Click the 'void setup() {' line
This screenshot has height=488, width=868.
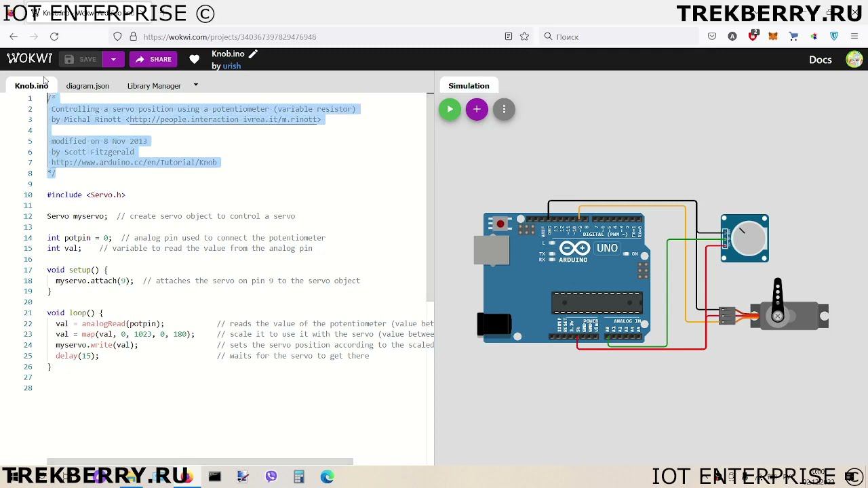click(x=77, y=270)
